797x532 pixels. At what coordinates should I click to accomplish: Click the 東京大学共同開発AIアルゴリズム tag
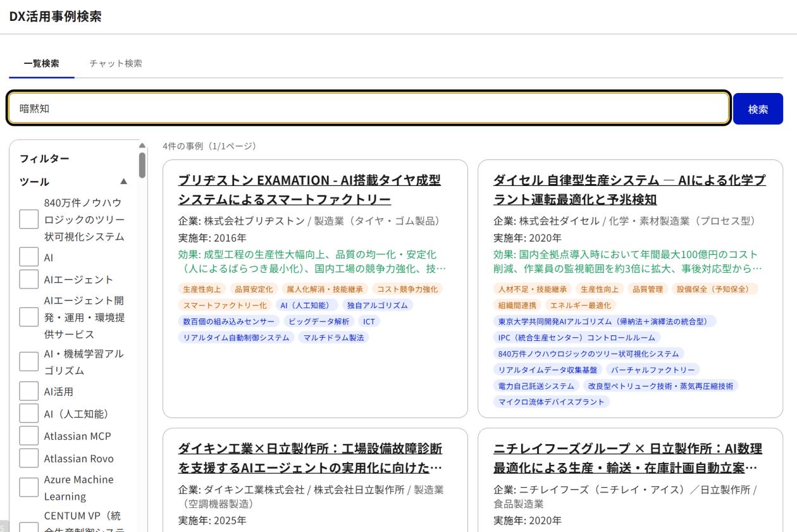click(x=605, y=321)
